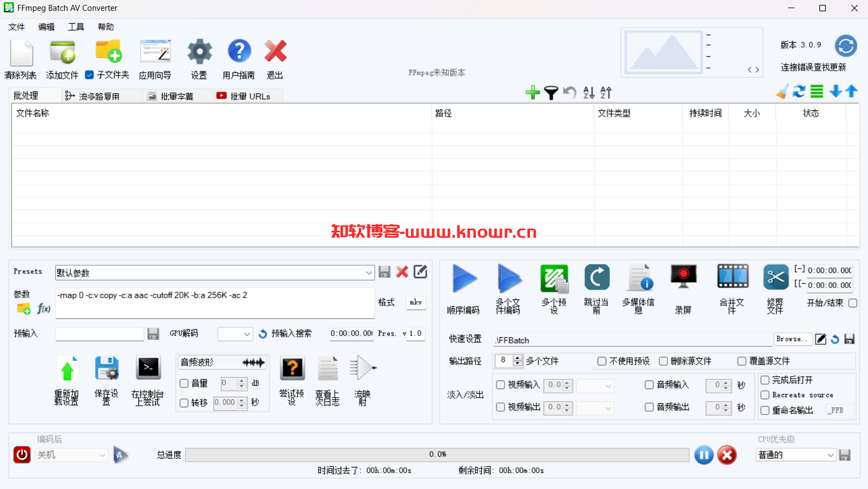Open the 帮助 menu

pos(106,27)
